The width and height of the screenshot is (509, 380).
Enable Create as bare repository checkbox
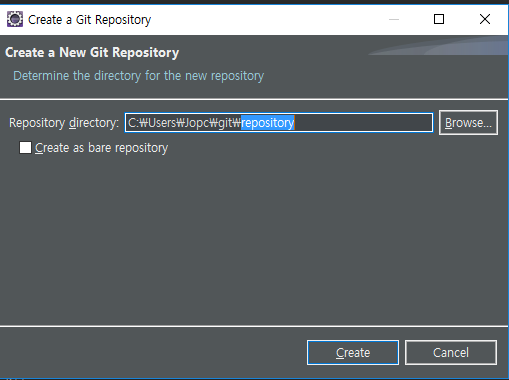click(25, 148)
